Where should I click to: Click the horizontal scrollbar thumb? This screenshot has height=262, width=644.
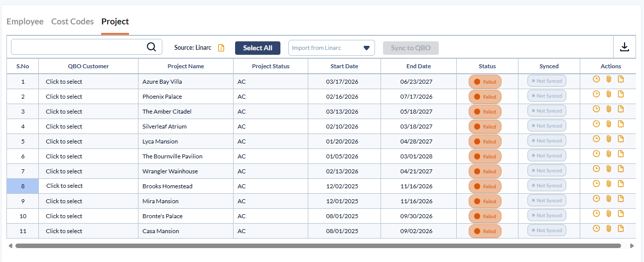[318, 246]
